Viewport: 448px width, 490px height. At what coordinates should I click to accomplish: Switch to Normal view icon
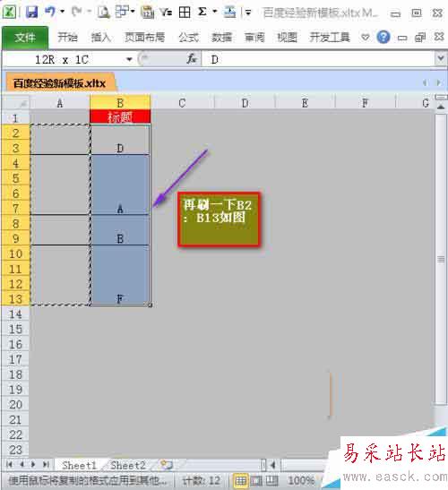(240, 480)
